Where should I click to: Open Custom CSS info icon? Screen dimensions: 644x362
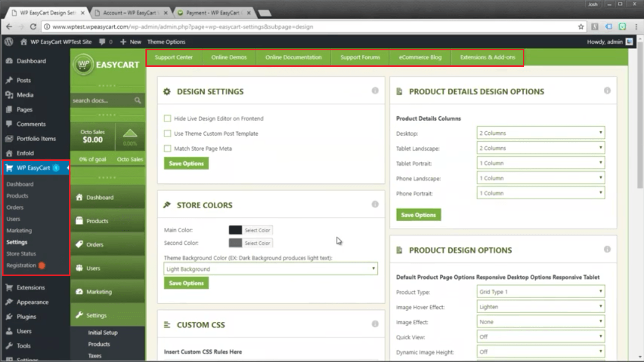pyautogui.click(x=375, y=324)
